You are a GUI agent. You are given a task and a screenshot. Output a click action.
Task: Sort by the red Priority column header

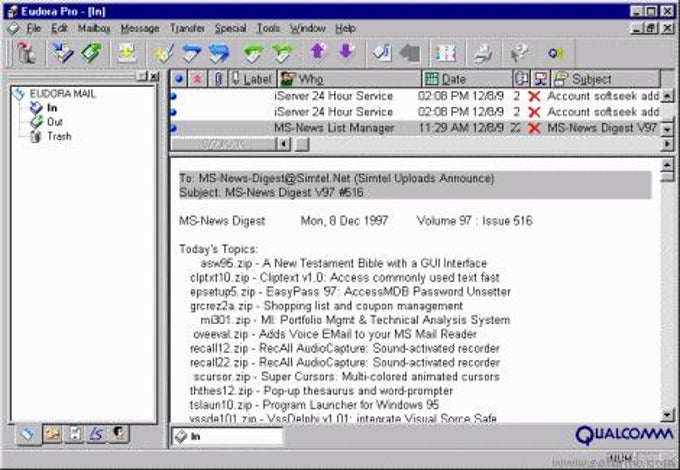[x=198, y=79]
